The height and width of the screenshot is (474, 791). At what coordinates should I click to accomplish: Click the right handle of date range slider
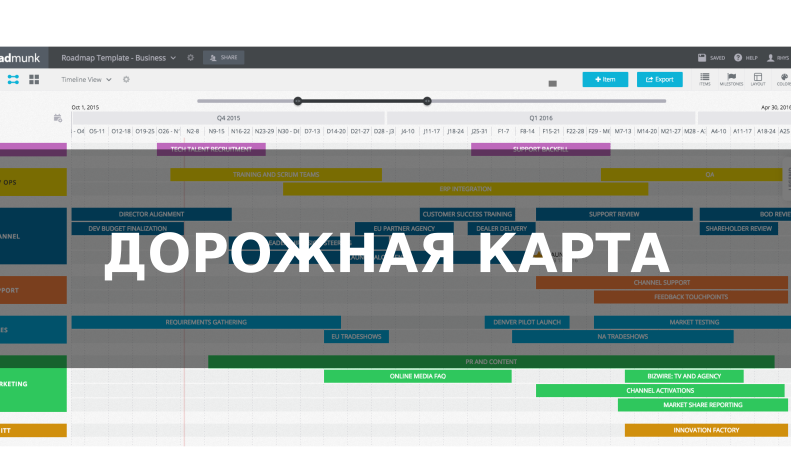pos(427,100)
